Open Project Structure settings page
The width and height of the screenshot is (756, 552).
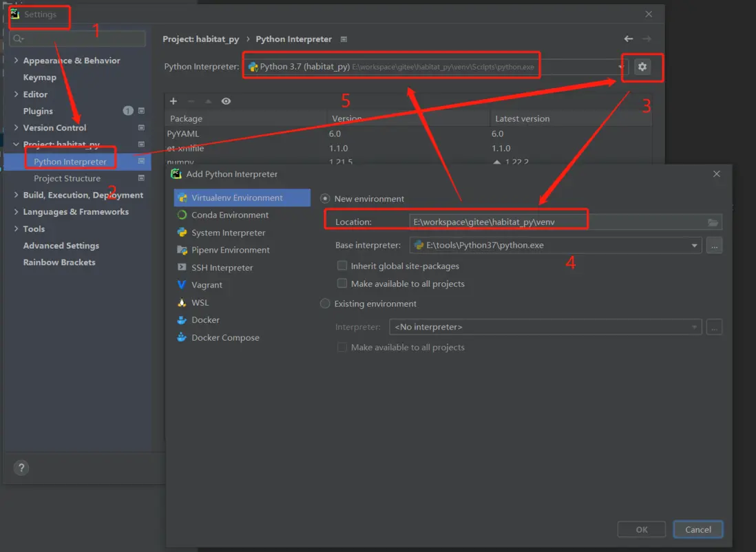[67, 178]
